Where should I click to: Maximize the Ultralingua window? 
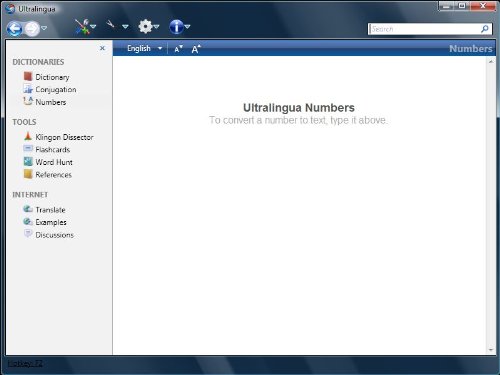click(x=462, y=6)
